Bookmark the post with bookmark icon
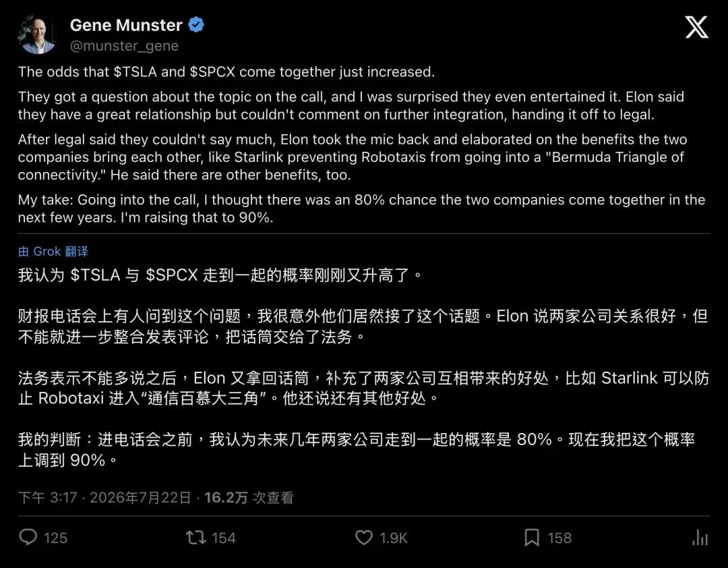The height and width of the screenshot is (568, 728). (x=532, y=538)
